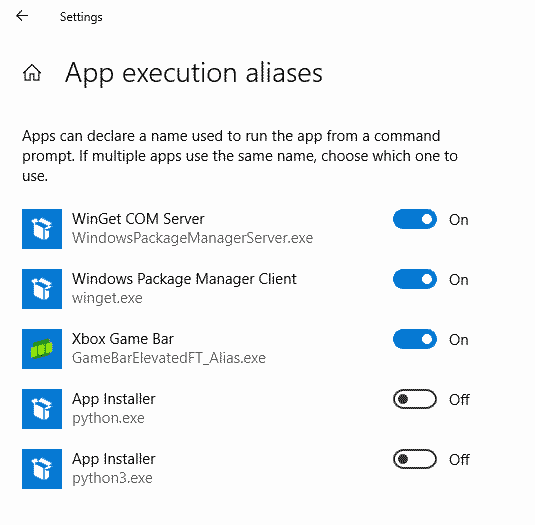Select the Windows Package Manager Client label
The width and height of the screenshot is (535, 525).
(x=184, y=279)
